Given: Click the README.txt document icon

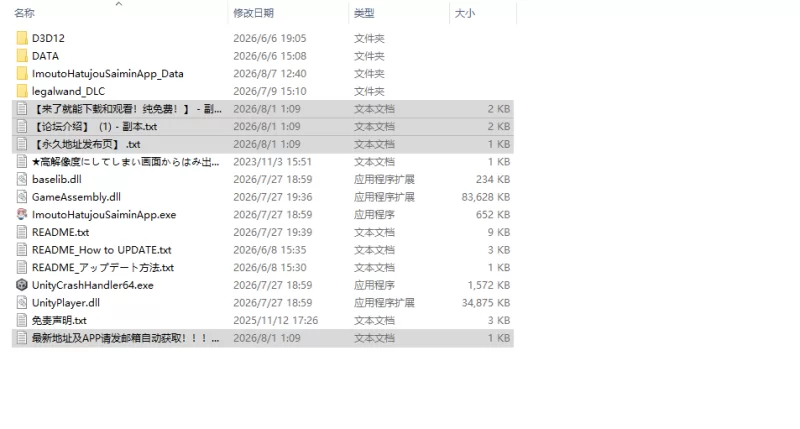Looking at the screenshot, I should click(21, 232).
